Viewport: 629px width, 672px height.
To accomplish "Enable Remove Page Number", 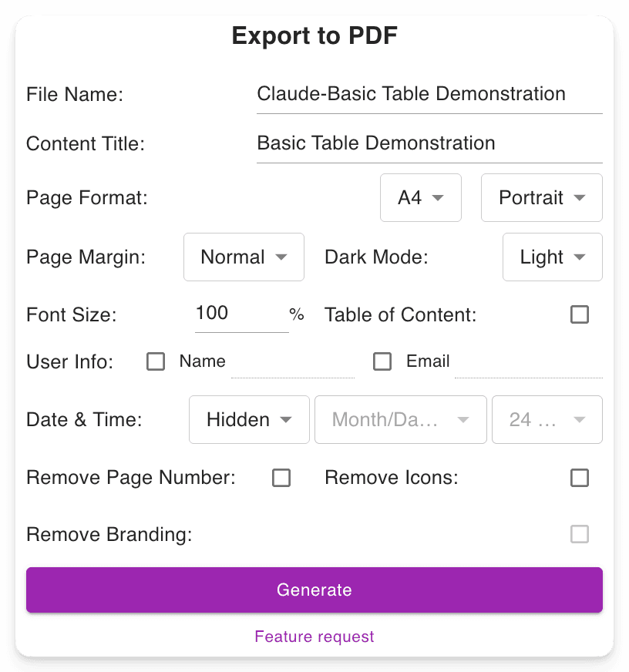I will point(281,478).
